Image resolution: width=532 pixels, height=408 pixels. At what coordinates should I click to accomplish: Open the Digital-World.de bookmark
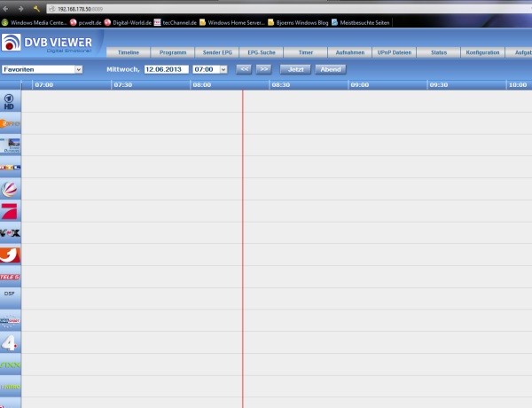click(128, 23)
